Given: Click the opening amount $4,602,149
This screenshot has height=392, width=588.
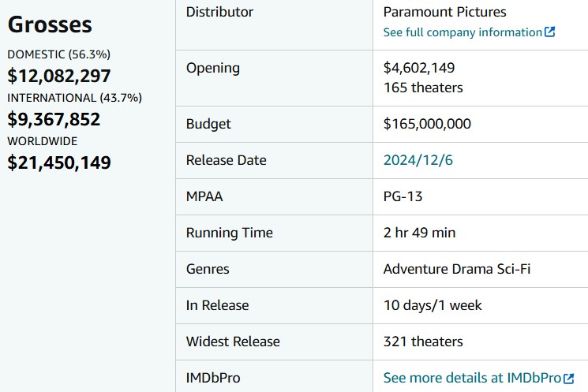Looking at the screenshot, I should pos(419,68).
